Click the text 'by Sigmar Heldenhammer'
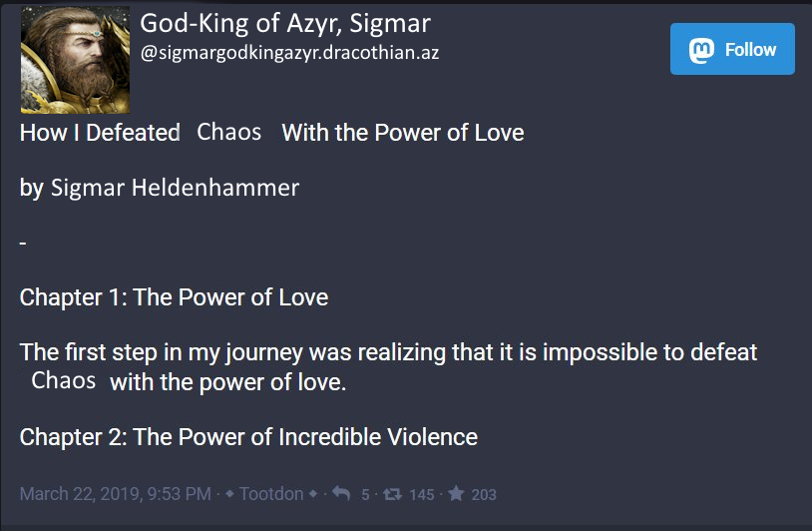The image size is (812, 531). point(160,188)
